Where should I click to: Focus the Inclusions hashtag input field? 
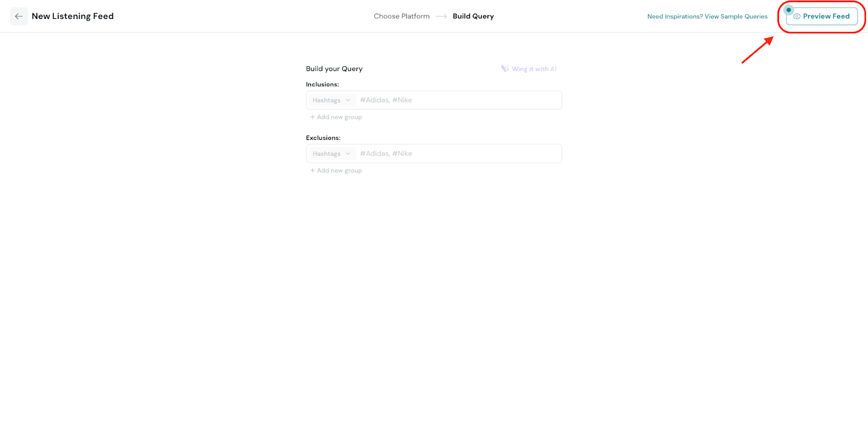(x=458, y=100)
